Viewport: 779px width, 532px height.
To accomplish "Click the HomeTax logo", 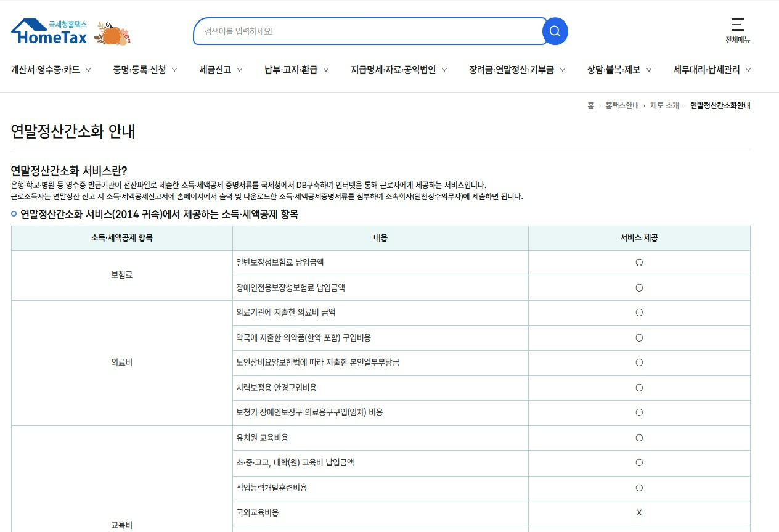I will (x=49, y=33).
